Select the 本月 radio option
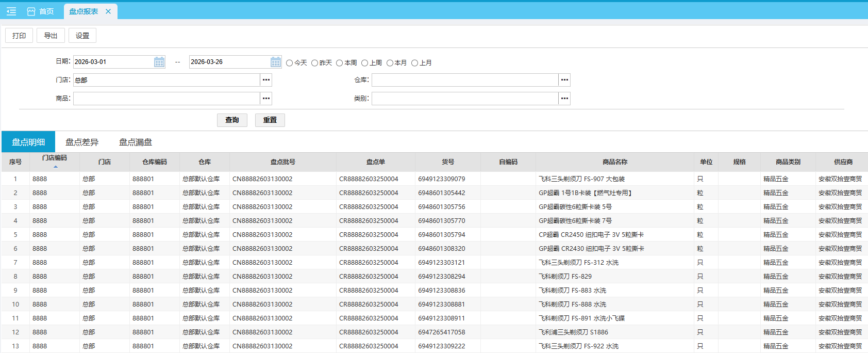This screenshot has height=353, width=868. click(x=390, y=63)
